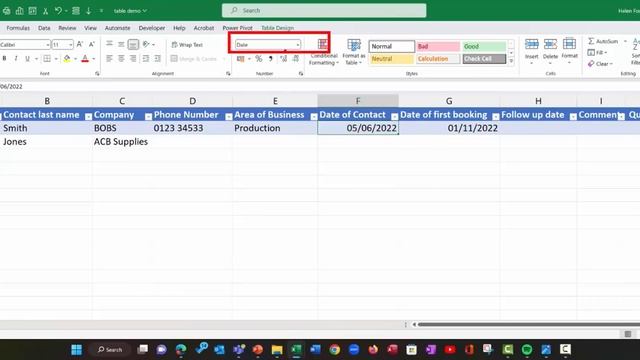Open File Explorer from taskbar

277,350
